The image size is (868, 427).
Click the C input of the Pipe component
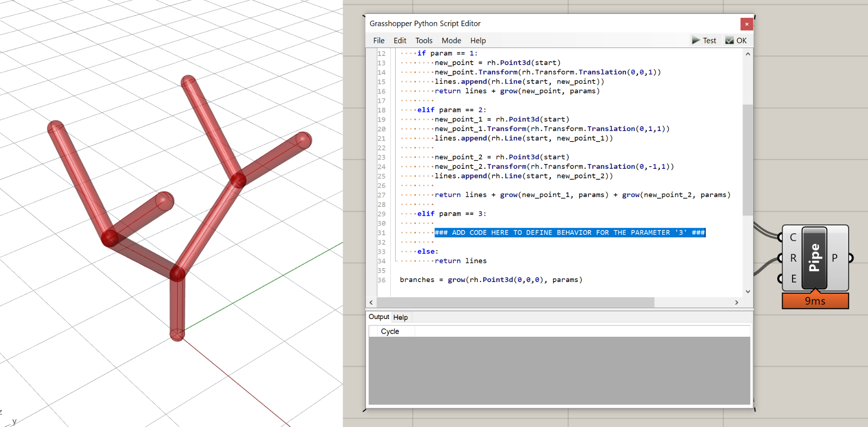point(792,237)
